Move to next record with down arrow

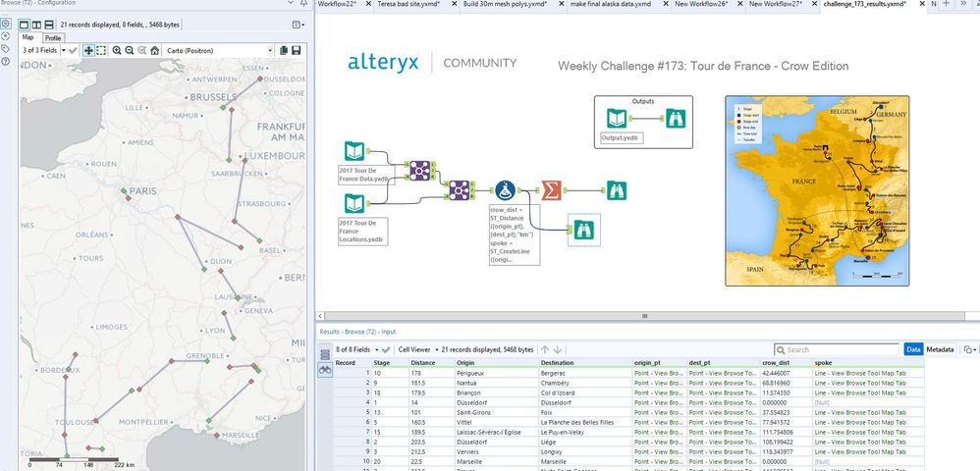(x=558, y=349)
